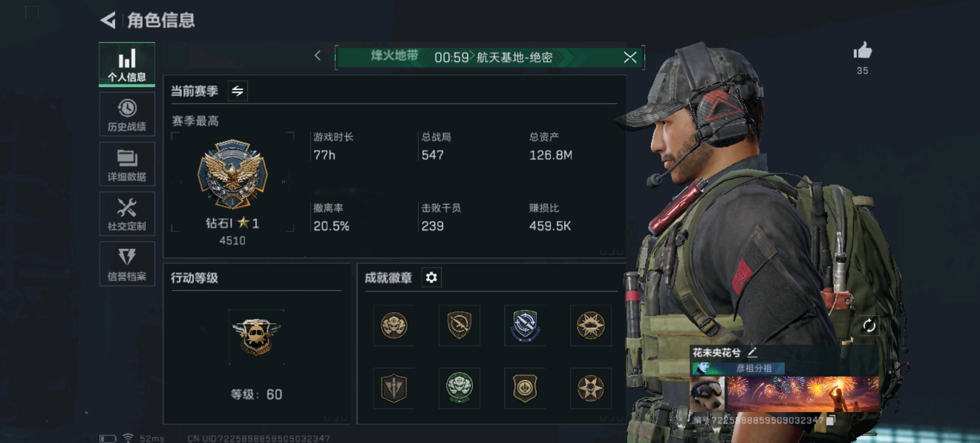Cancel matchmaking with the X button
The height and width of the screenshot is (443, 980).
pos(630,57)
